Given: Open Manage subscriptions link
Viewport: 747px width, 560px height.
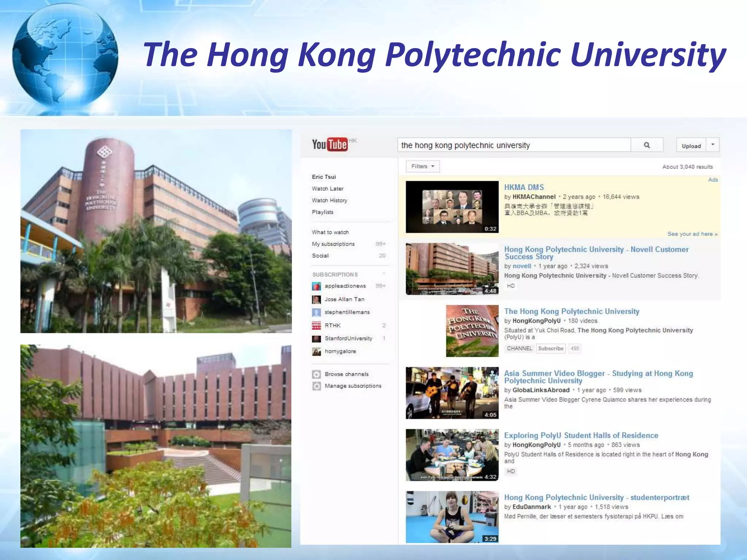Looking at the screenshot, I should (x=353, y=386).
